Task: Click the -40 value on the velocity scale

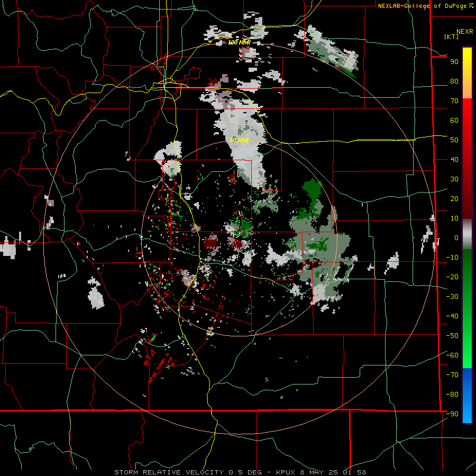Action: (x=452, y=316)
